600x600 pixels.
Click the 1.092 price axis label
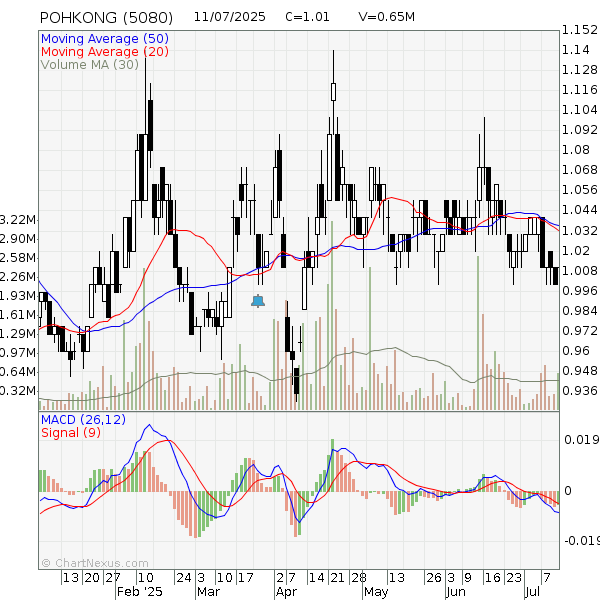(x=579, y=130)
